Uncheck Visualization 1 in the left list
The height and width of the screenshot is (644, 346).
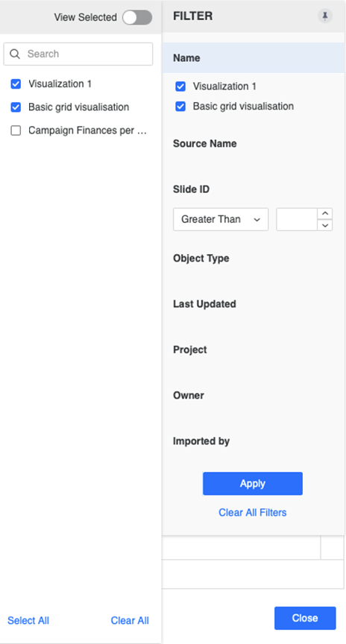click(x=16, y=84)
